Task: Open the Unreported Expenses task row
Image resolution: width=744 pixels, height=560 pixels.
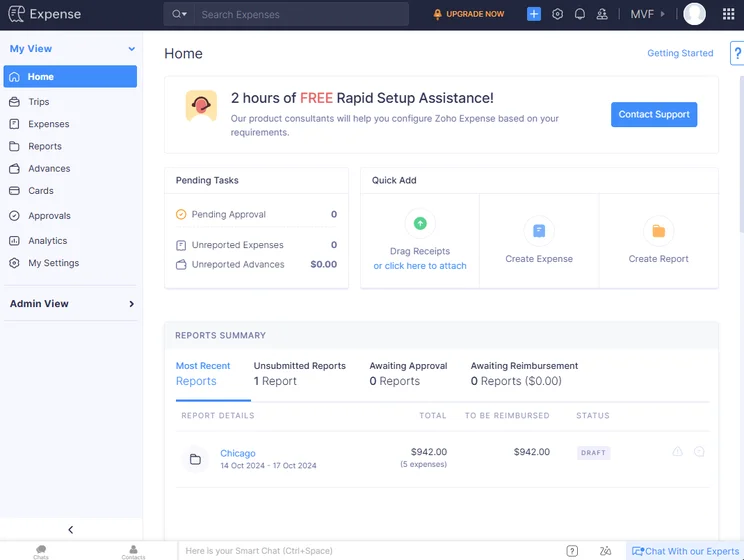Action: click(256, 245)
